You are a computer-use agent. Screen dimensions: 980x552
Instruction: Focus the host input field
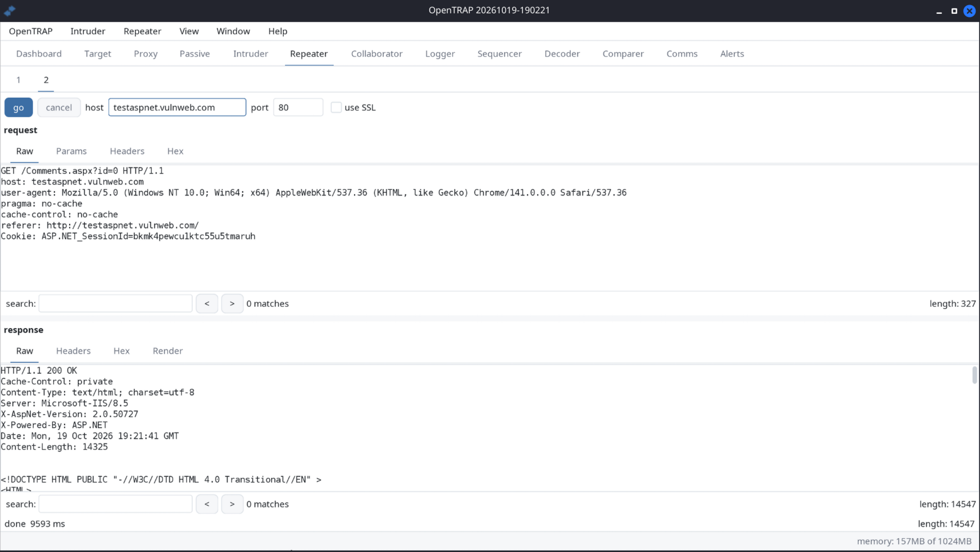coord(177,107)
